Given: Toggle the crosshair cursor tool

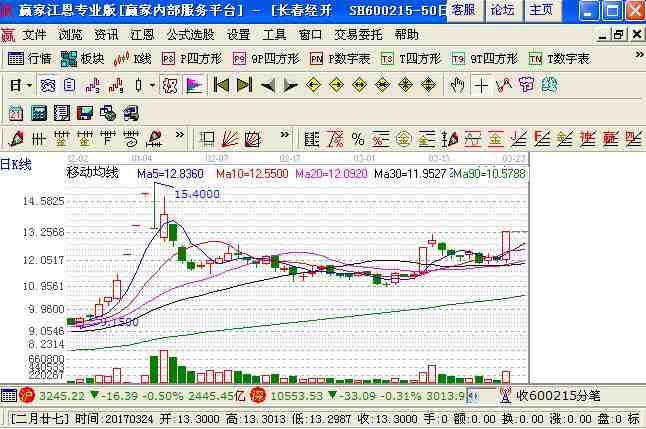Looking at the screenshot, I should click(x=481, y=85).
